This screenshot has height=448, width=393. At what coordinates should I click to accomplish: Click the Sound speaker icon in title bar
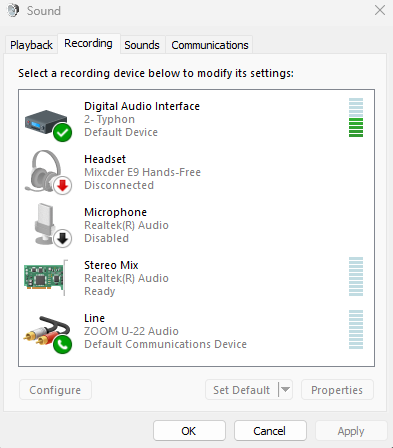click(x=13, y=10)
